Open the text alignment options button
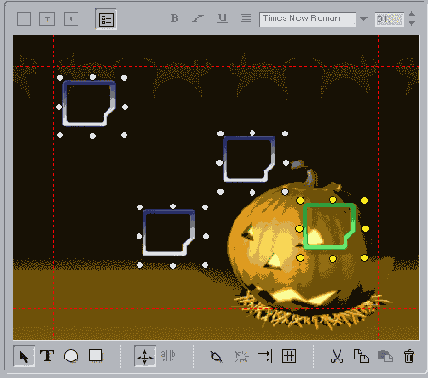Image resolution: width=428 pixels, height=378 pixels. tap(246, 18)
